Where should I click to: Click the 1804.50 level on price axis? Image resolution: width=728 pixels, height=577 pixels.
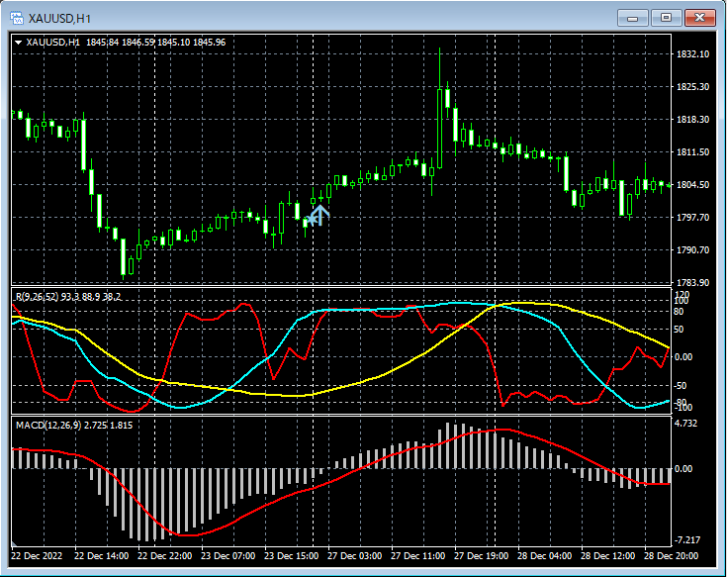pyautogui.click(x=691, y=185)
